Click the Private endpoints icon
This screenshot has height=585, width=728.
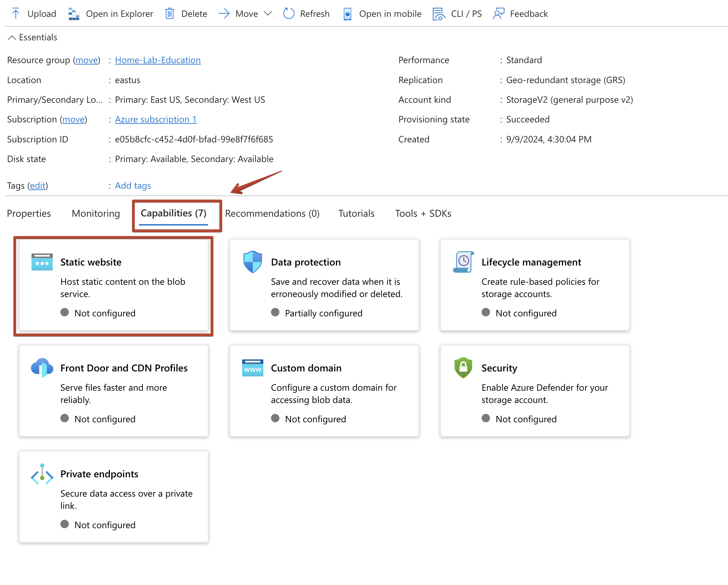tap(42, 474)
